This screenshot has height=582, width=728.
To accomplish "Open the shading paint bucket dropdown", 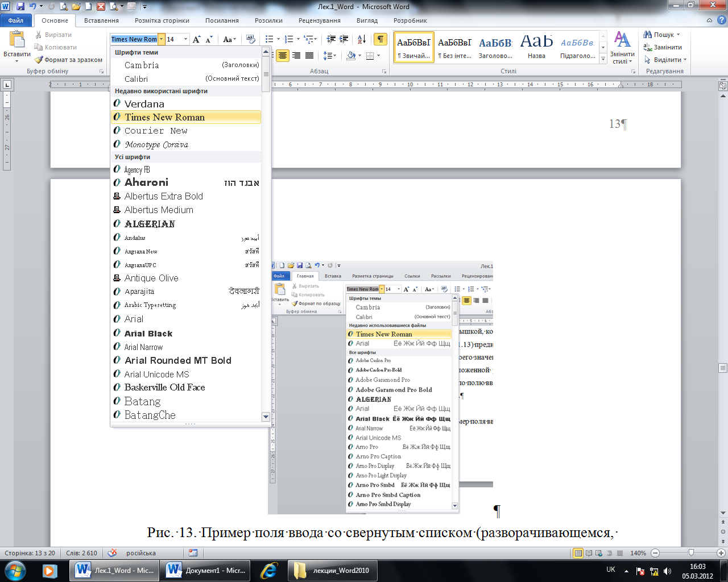I will coord(359,56).
